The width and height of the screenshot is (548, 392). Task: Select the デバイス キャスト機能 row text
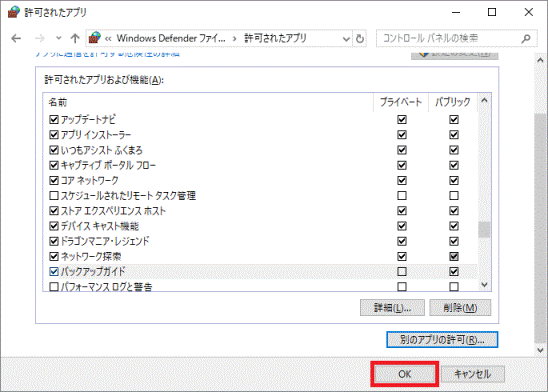coord(100,226)
